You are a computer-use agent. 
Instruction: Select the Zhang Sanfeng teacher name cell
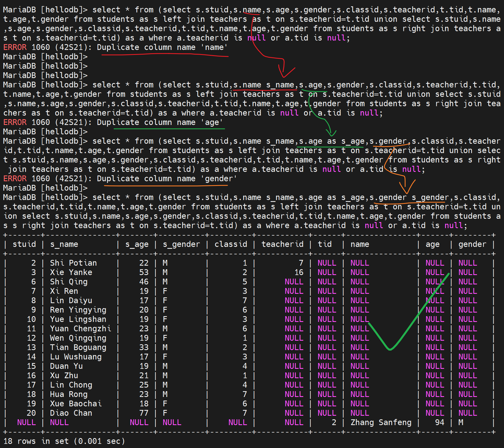[x=381, y=423]
